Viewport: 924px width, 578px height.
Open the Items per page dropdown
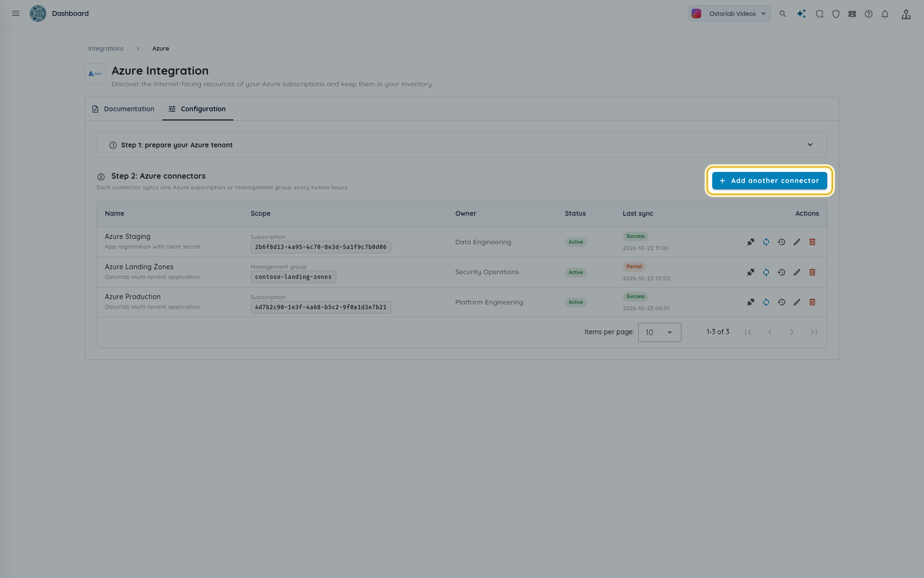659,332
